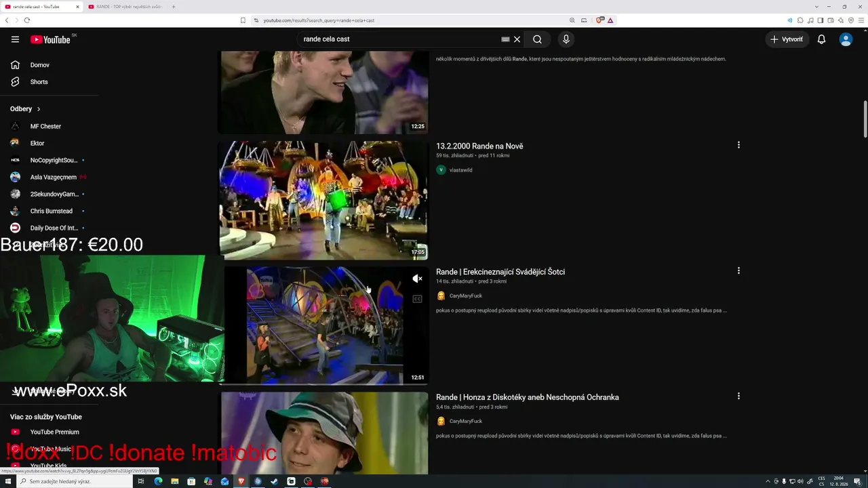Open the browser zoom magnifier icon
Viewport: 868px width, 488px height.
pos(572,20)
